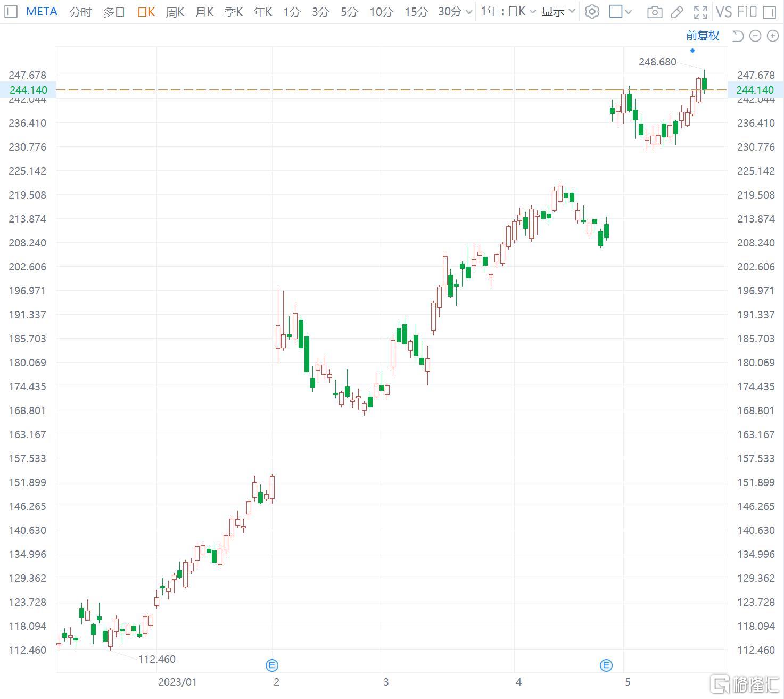Switch to 年K yearly candlestick tab
This screenshot has width=784, height=699.
263,12
